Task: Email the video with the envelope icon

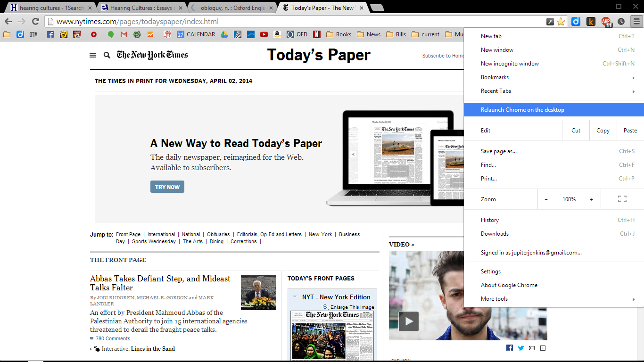Action: click(x=532, y=348)
